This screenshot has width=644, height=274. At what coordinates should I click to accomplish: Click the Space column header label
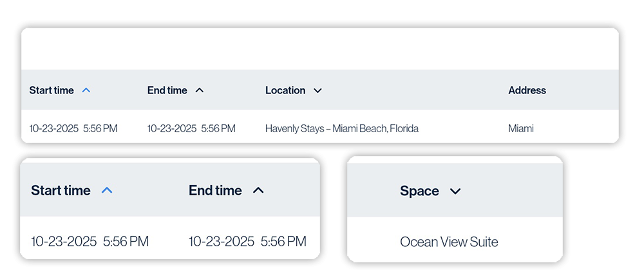[x=419, y=191]
